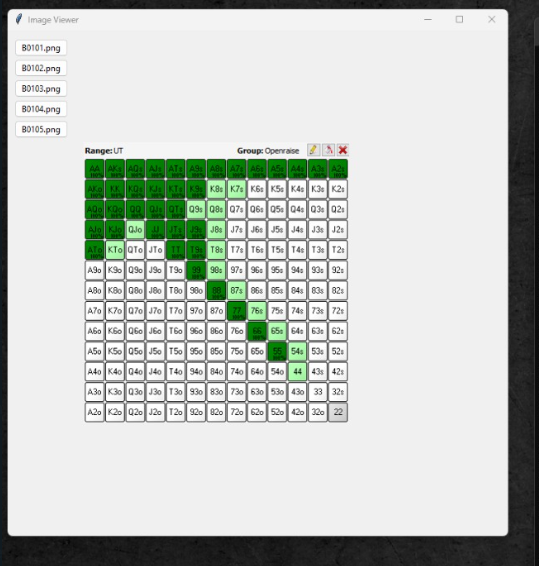Select B0103.png button

[x=41, y=88]
